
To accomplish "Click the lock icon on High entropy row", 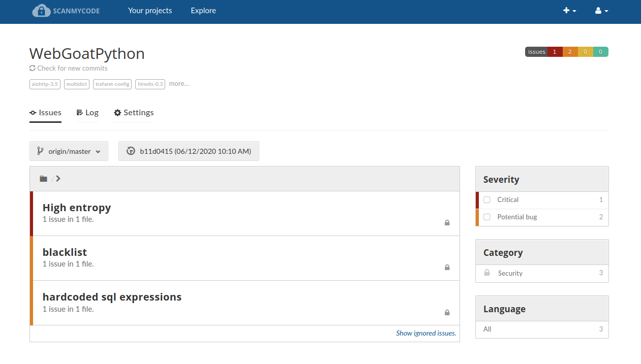I will pos(447,222).
